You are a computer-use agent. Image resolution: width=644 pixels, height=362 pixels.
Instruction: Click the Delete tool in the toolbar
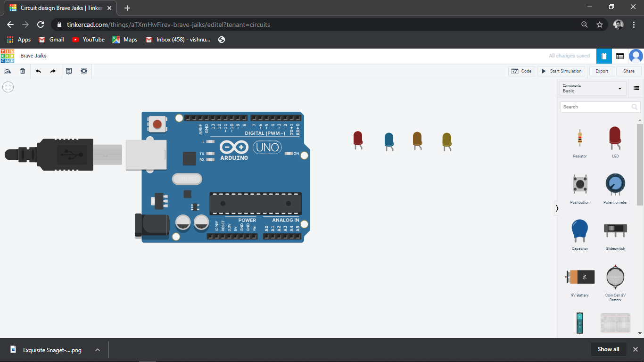tap(22, 71)
